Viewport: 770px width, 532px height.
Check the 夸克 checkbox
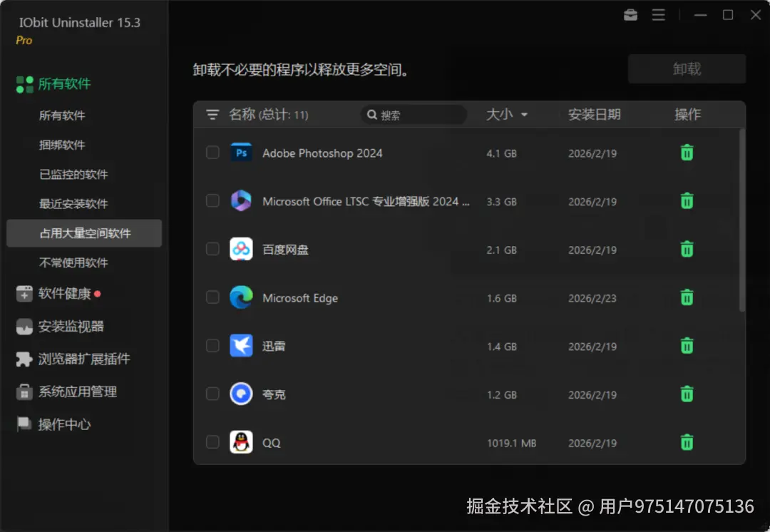click(212, 394)
